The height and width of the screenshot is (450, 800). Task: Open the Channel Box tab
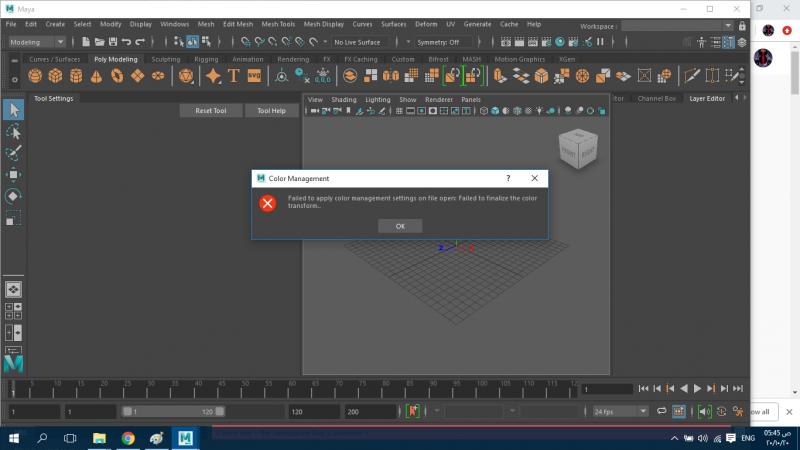pos(656,98)
